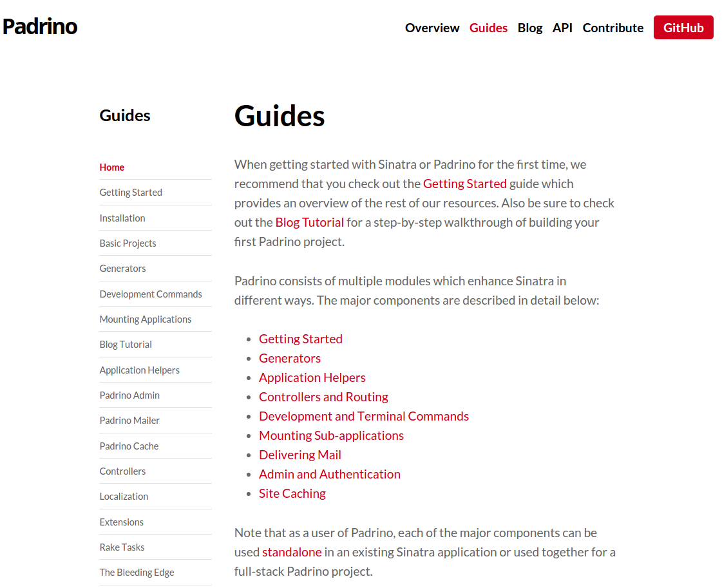Click the Padrino logo in the header

pos(40,26)
